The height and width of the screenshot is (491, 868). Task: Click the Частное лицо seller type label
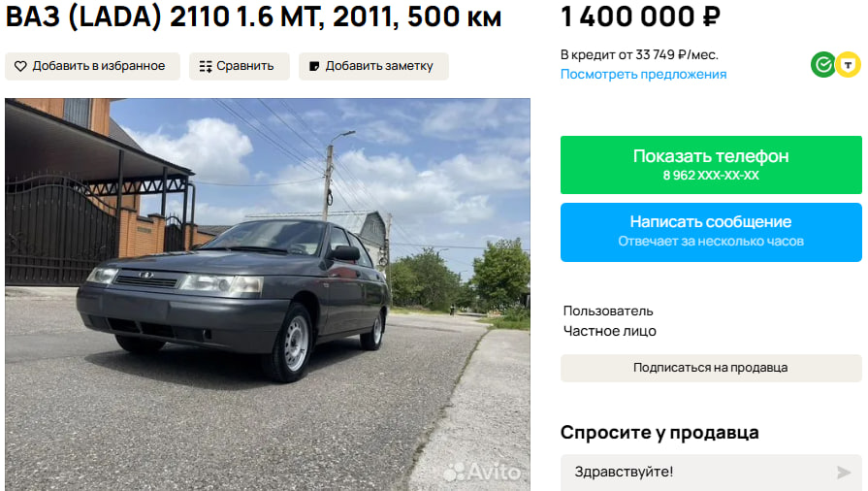click(x=609, y=331)
